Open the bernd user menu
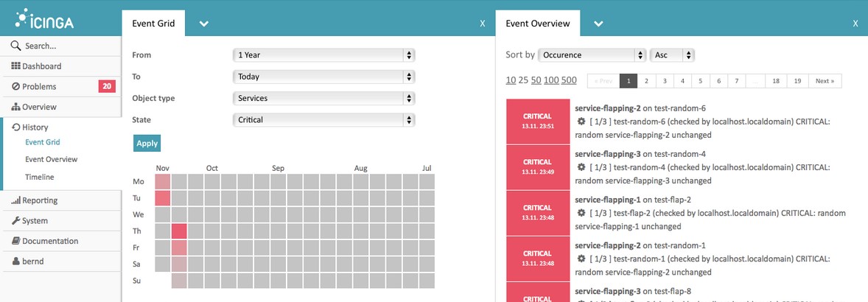 pos(33,261)
